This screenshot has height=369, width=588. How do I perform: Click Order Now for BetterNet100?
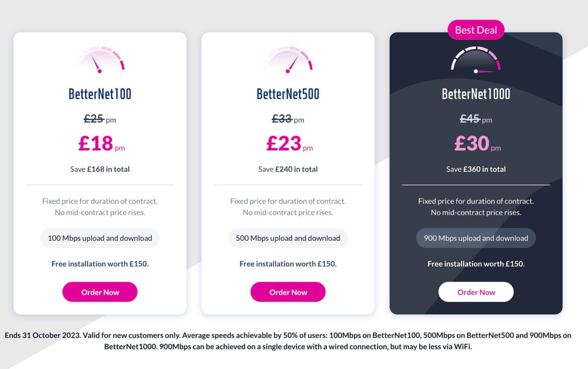pyautogui.click(x=100, y=292)
